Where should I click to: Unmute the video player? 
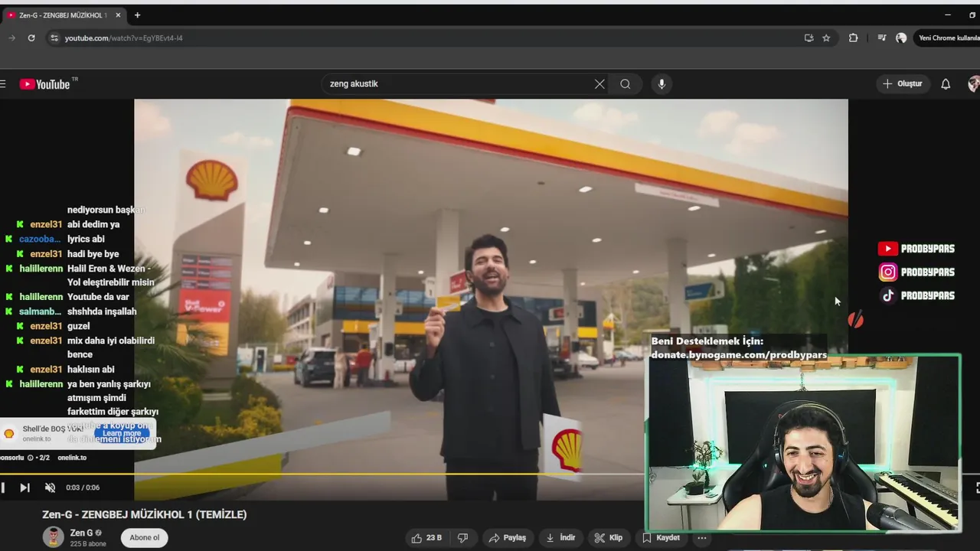tap(50, 487)
